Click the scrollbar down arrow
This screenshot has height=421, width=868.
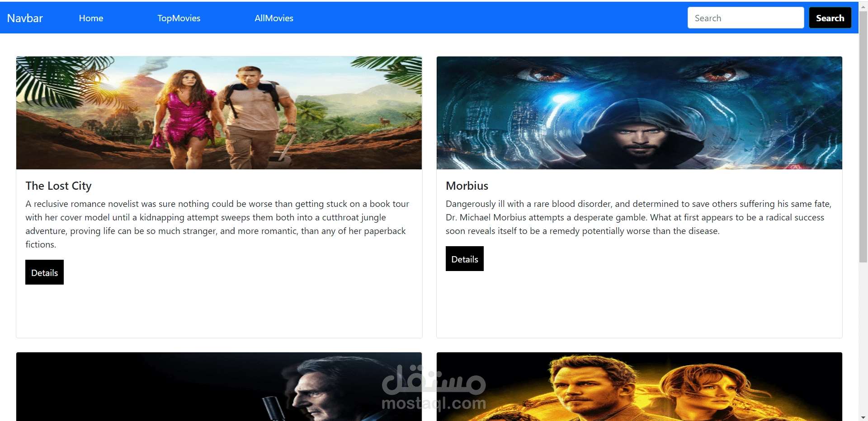pyautogui.click(x=863, y=417)
